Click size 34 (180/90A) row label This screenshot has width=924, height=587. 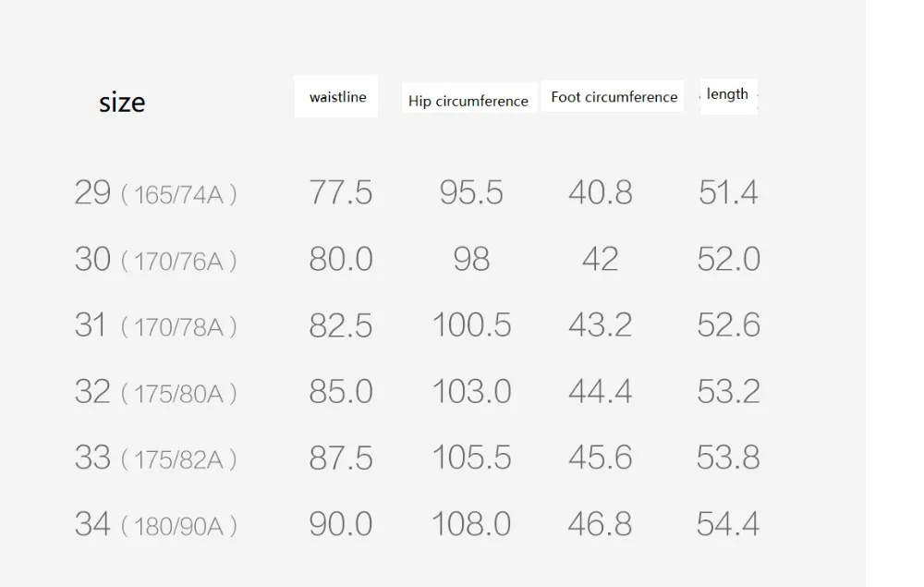(x=155, y=524)
